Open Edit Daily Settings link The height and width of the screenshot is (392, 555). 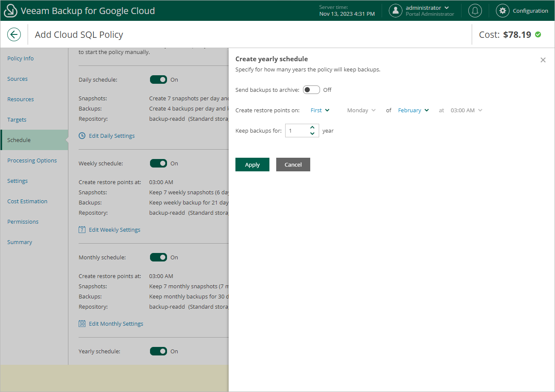click(112, 136)
